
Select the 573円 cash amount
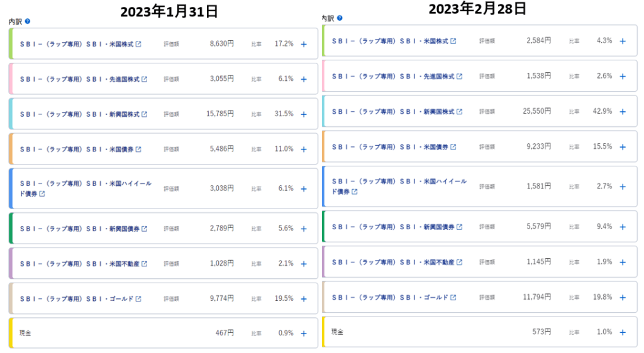coord(541,332)
